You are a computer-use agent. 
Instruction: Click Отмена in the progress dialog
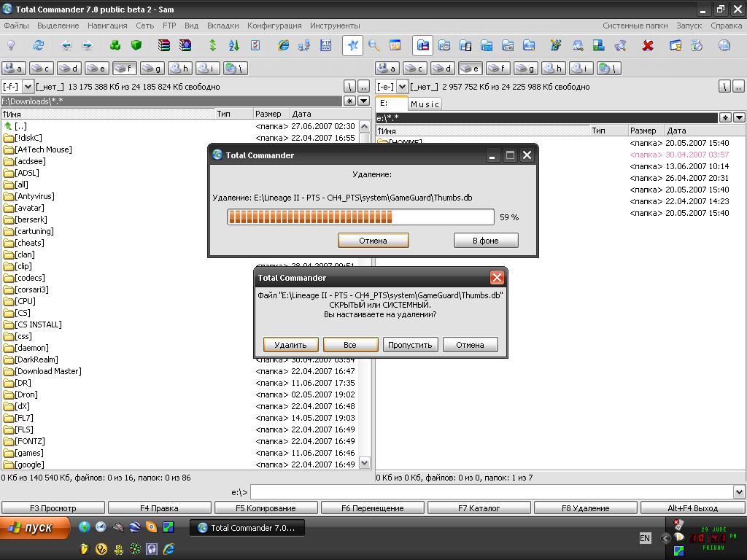(x=373, y=241)
